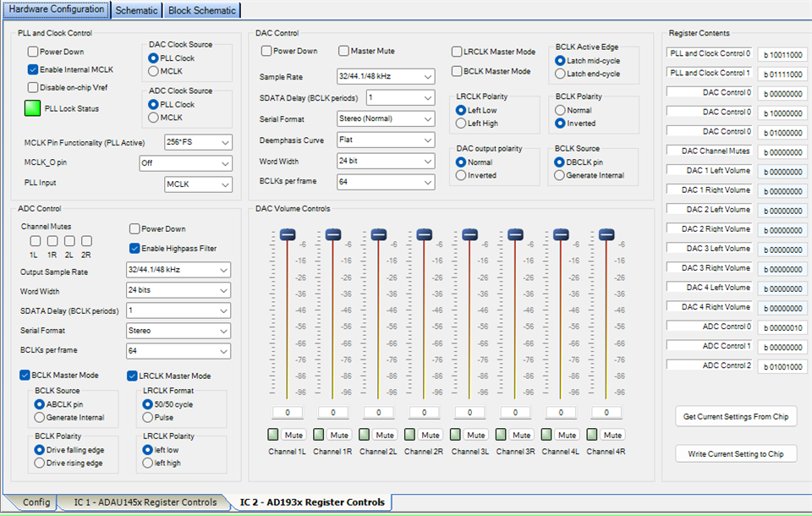Open ADC SDATA Delay dropdown
Screen dimensions: 812x516
178,310
